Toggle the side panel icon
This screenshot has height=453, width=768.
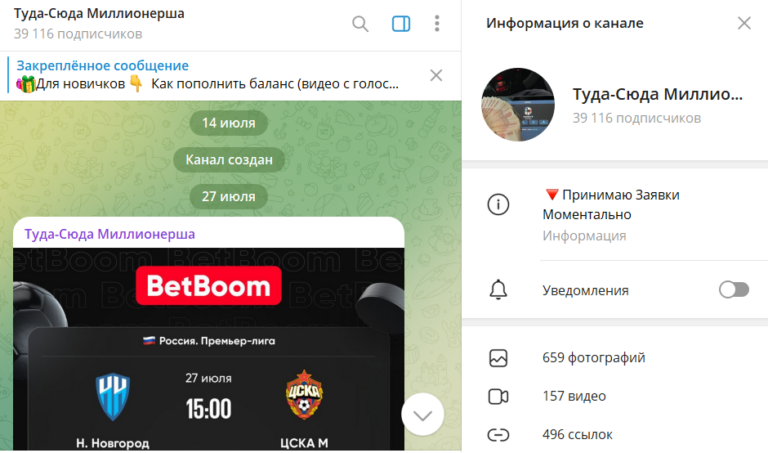[x=401, y=24]
